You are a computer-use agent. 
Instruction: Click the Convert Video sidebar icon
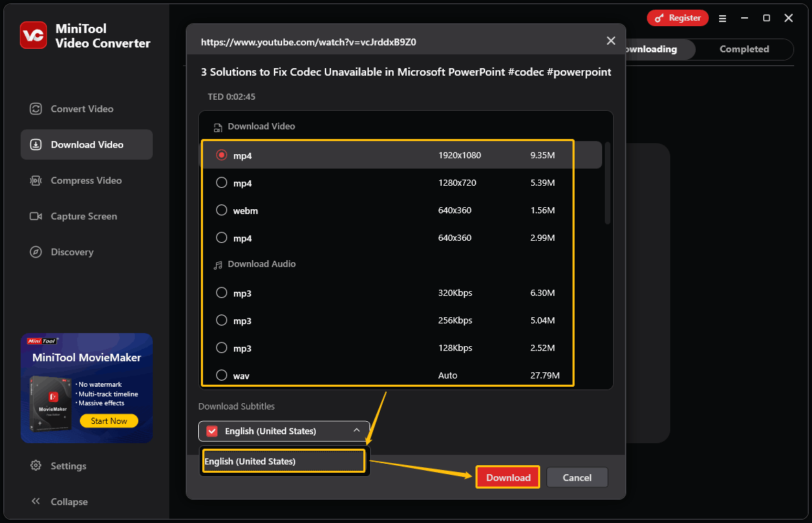[36, 109]
